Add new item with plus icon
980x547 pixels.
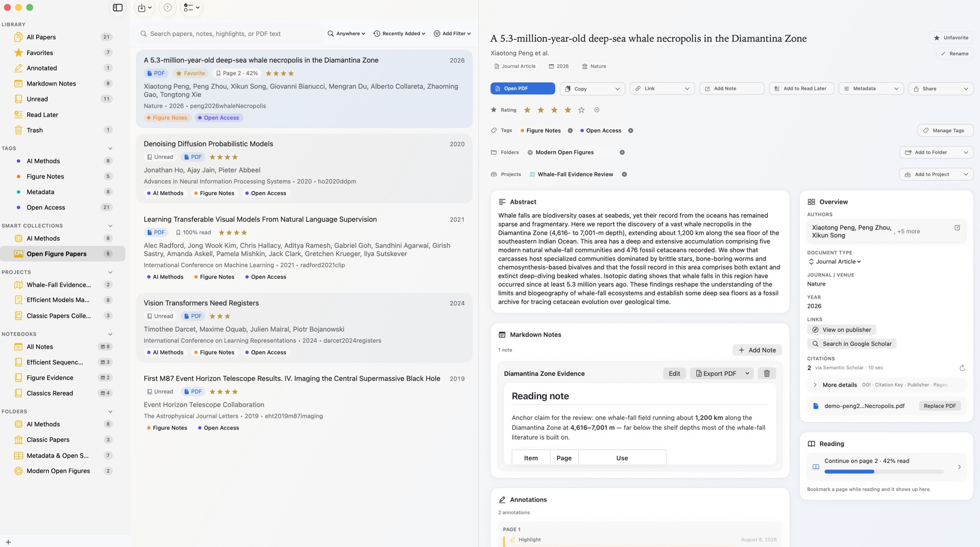pyautogui.click(x=8, y=542)
